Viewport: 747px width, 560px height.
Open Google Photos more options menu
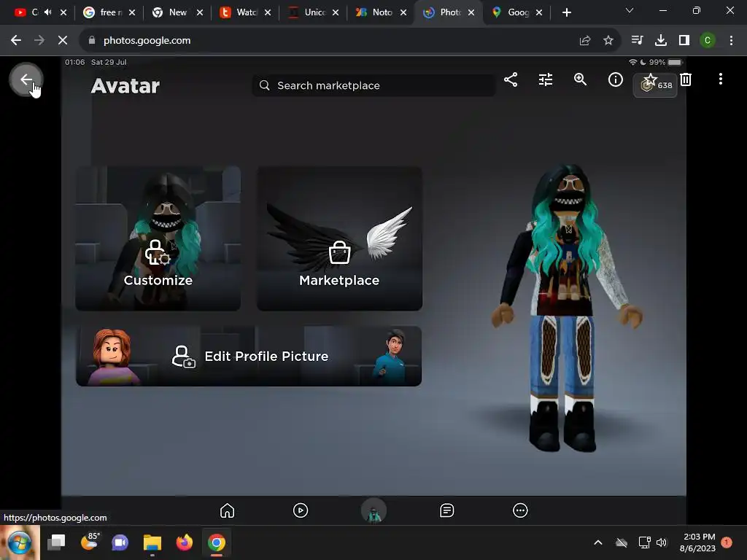[720, 79]
